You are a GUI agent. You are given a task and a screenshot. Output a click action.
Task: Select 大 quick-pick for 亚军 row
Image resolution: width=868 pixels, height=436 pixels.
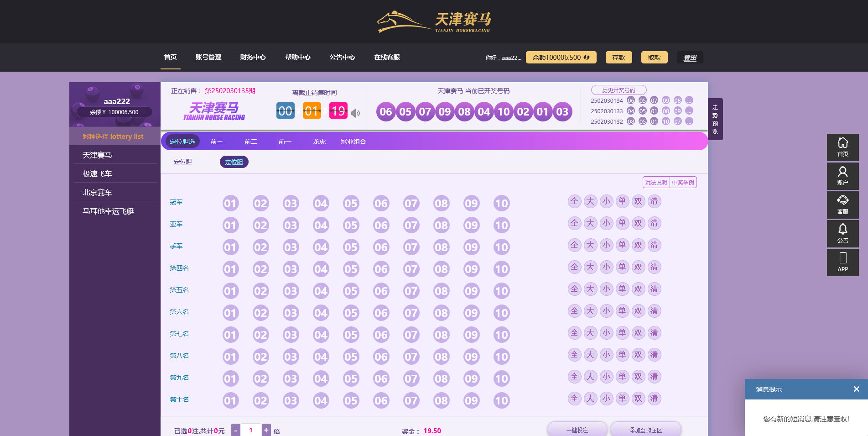pos(590,223)
